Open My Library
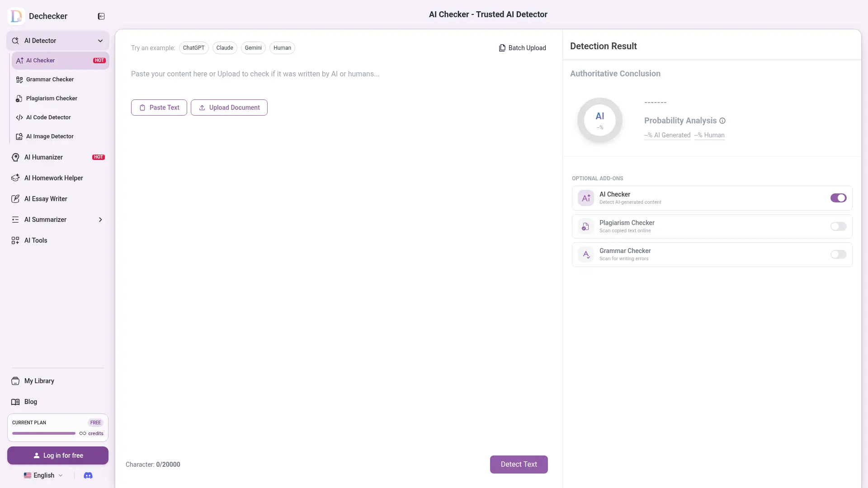This screenshot has height=488, width=868. click(x=58, y=381)
